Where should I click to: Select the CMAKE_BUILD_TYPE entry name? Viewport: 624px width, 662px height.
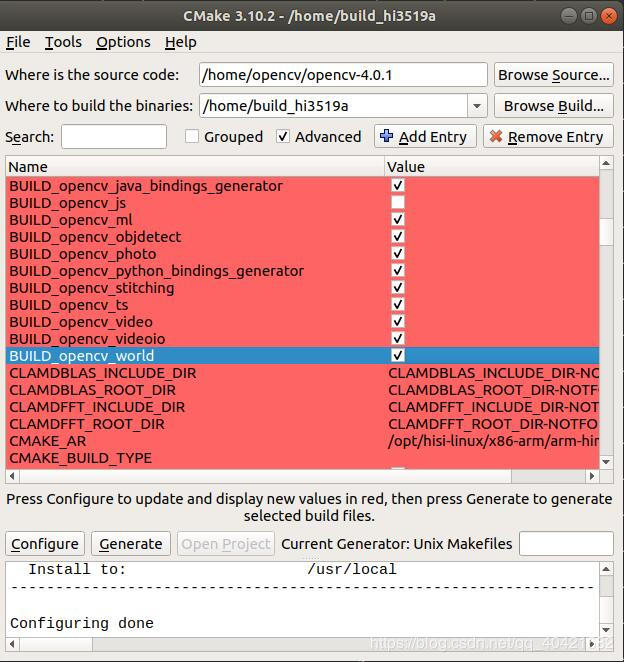tap(80, 458)
